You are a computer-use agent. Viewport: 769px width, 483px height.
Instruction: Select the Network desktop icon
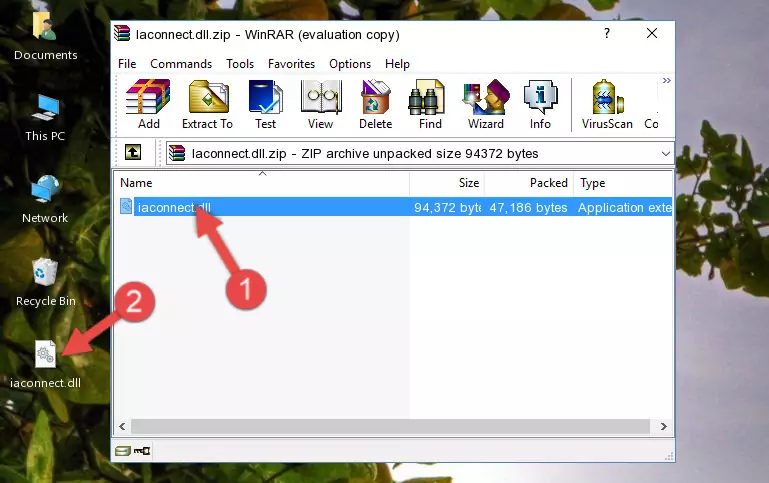(x=45, y=200)
